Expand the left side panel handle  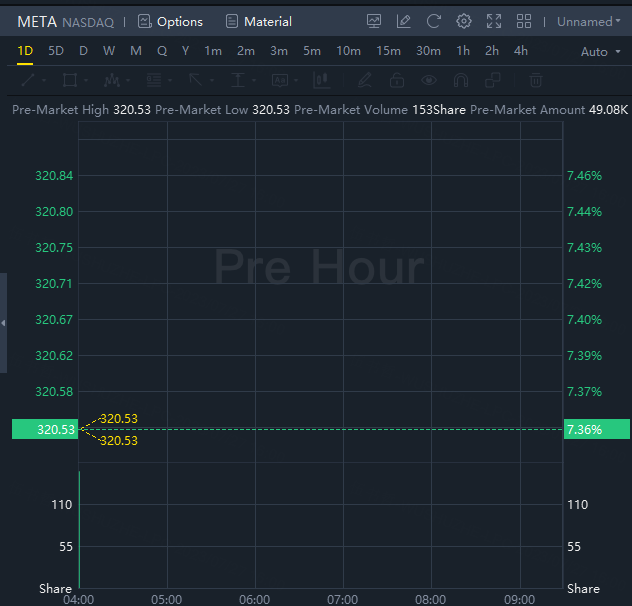click(3, 322)
